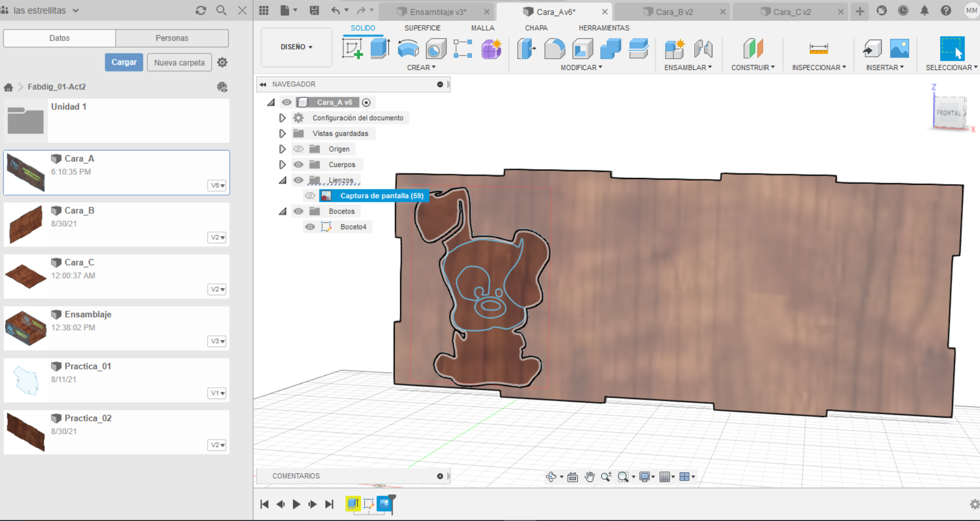Hide the Bocetos folder

click(x=298, y=211)
